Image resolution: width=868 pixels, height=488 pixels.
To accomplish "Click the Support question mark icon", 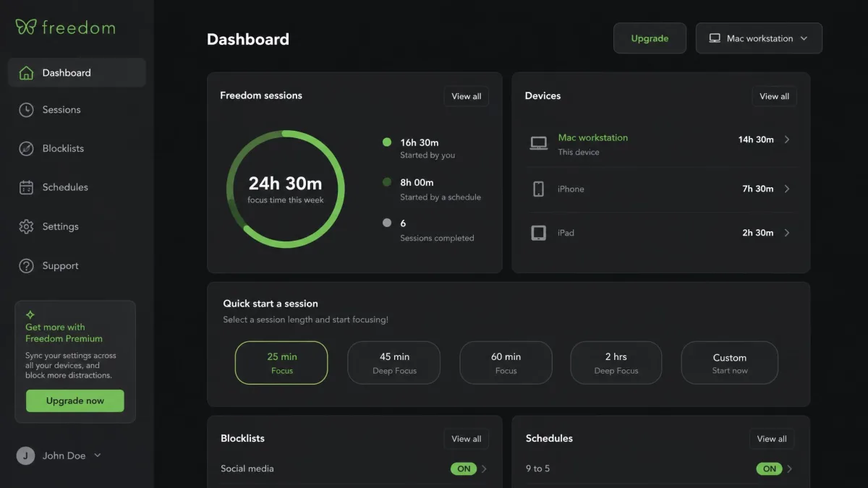I will click(x=26, y=266).
